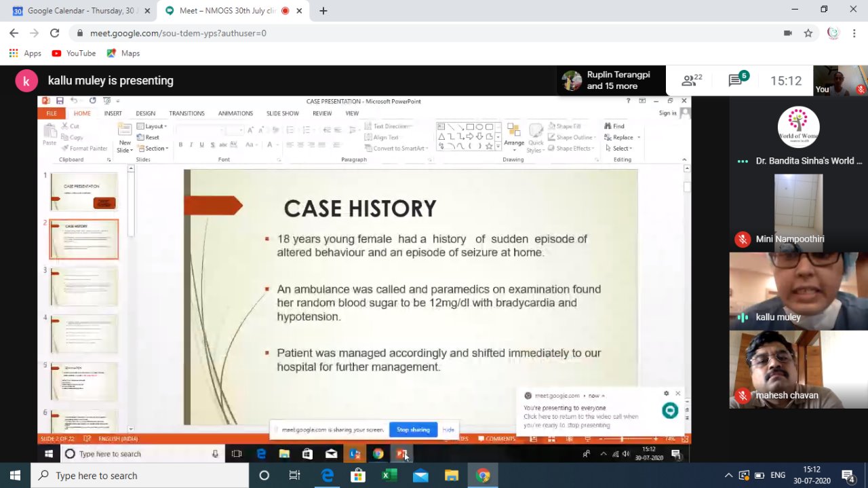Viewport: 868px width, 488px height.
Task: Reload the Meet page
Action: tap(55, 33)
